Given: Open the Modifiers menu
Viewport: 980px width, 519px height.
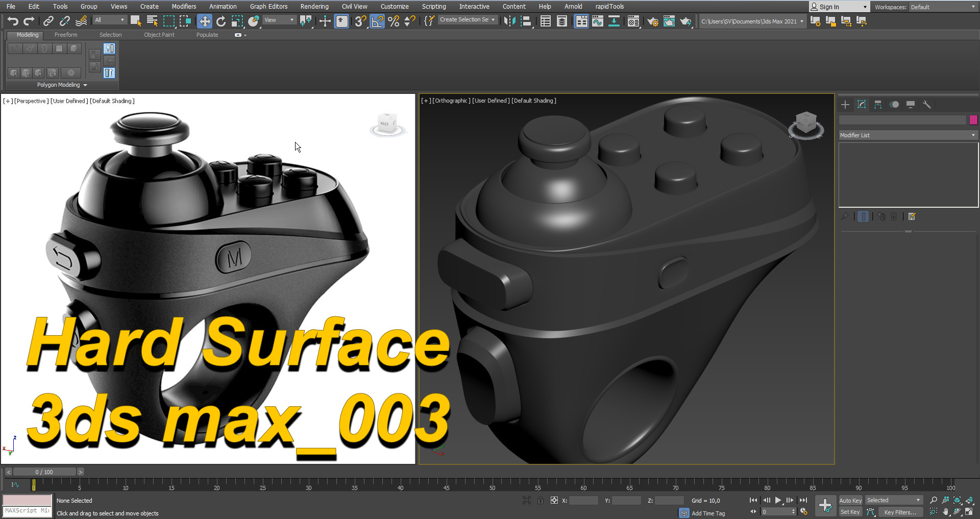Looking at the screenshot, I should pos(184,6).
